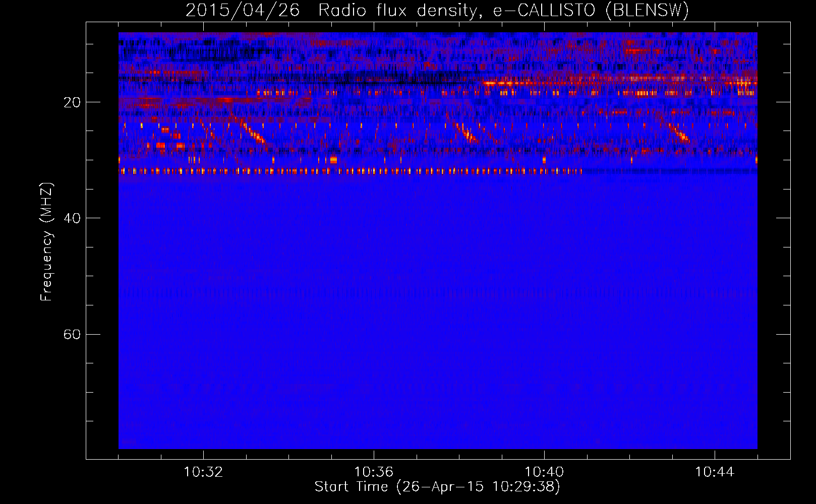The height and width of the screenshot is (504, 816).
Task: Click the 10:44 time axis label
Action: point(715,472)
